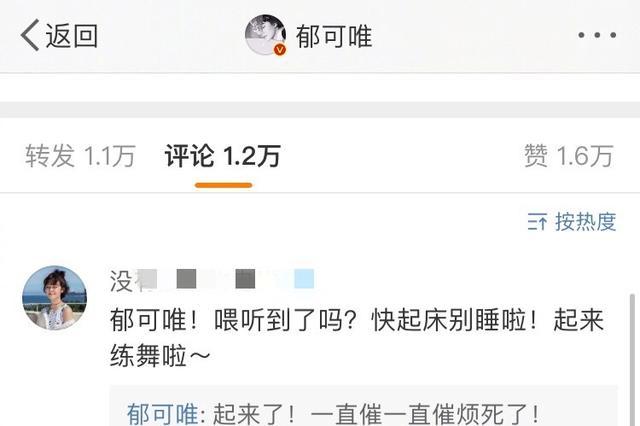Tap 郁可唯's profile avatar in the header

[265, 35]
